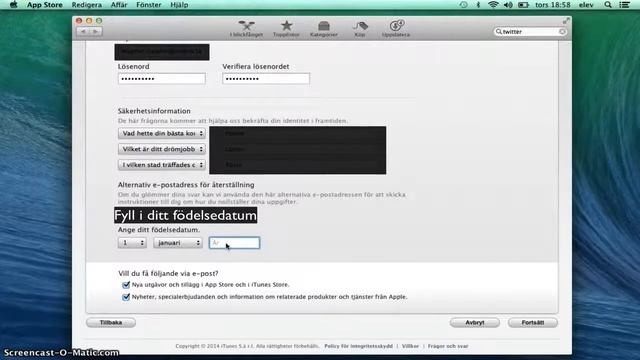The height and width of the screenshot is (360, 640).
Task: Open the Fönster menu
Action: point(148,5)
